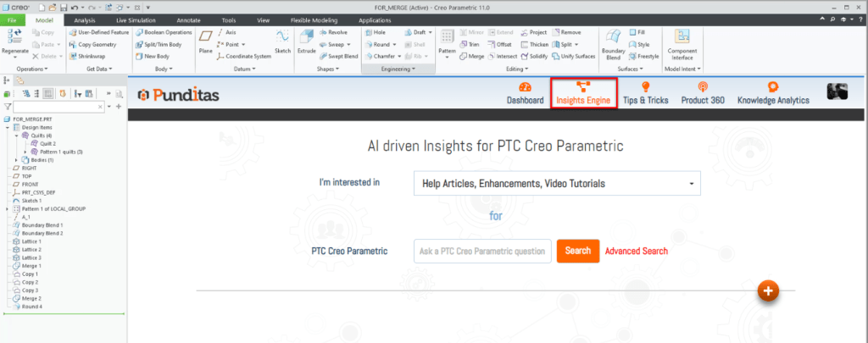The image size is (868, 343).
Task: Create a datum Plane
Action: (205, 40)
